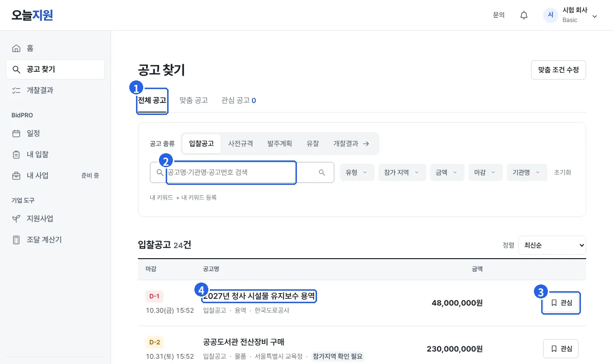Open the 참가 지역 filter dropdown
Screen dimensions: 613x364
pyautogui.click(x=402, y=172)
